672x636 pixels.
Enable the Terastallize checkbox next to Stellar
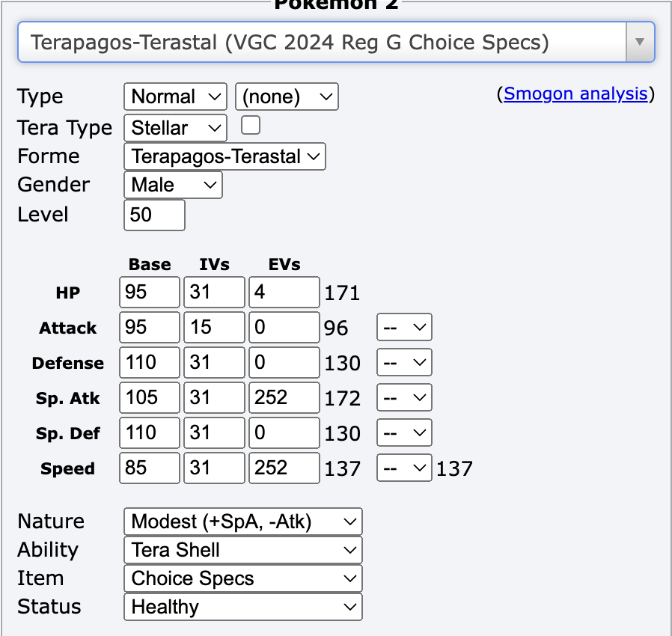click(250, 125)
